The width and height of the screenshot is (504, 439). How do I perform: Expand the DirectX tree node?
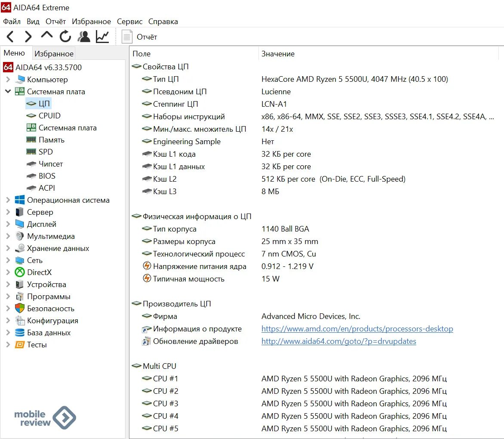point(8,272)
